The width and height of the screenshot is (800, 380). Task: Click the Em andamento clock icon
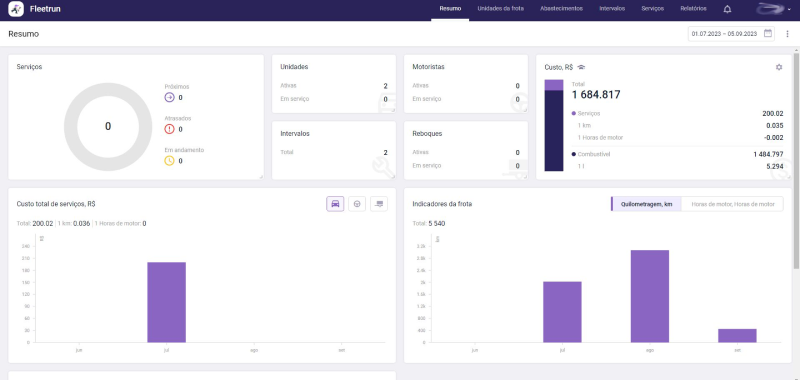[x=169, y=161]
